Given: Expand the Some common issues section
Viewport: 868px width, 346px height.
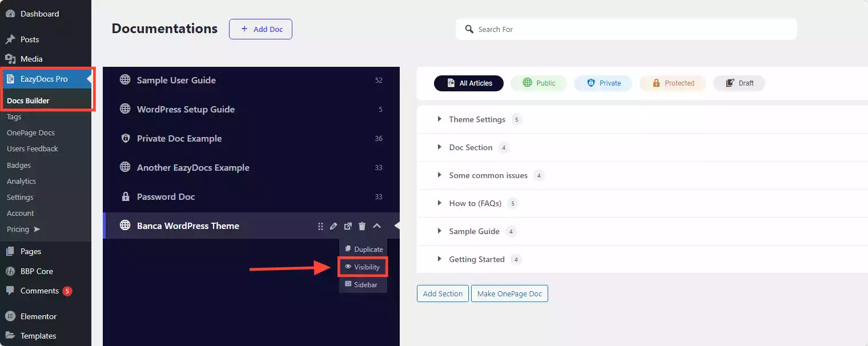Looking at the screenshot, I should pyautogui.click(x=439, y=175).
